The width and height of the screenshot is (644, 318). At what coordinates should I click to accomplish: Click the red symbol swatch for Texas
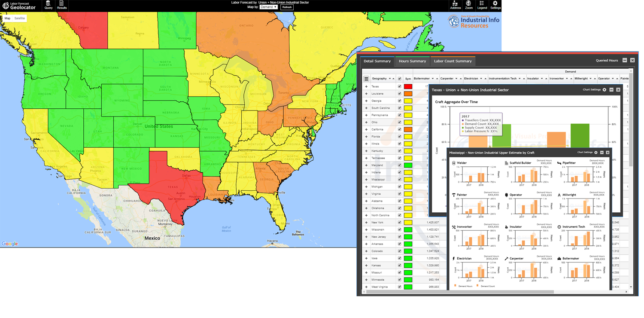pos(408,86)
